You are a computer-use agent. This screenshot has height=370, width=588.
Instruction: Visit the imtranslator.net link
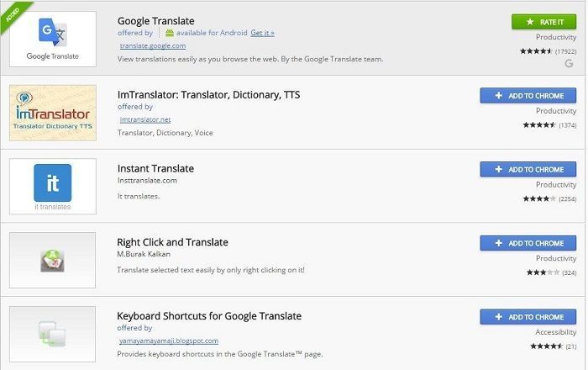145,119
